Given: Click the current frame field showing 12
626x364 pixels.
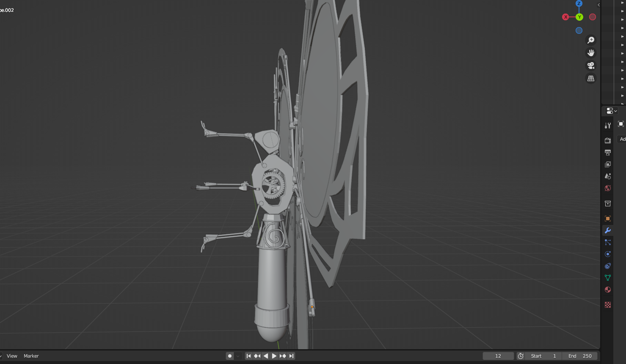Looking at the screenshot, I should click(498, 356).
